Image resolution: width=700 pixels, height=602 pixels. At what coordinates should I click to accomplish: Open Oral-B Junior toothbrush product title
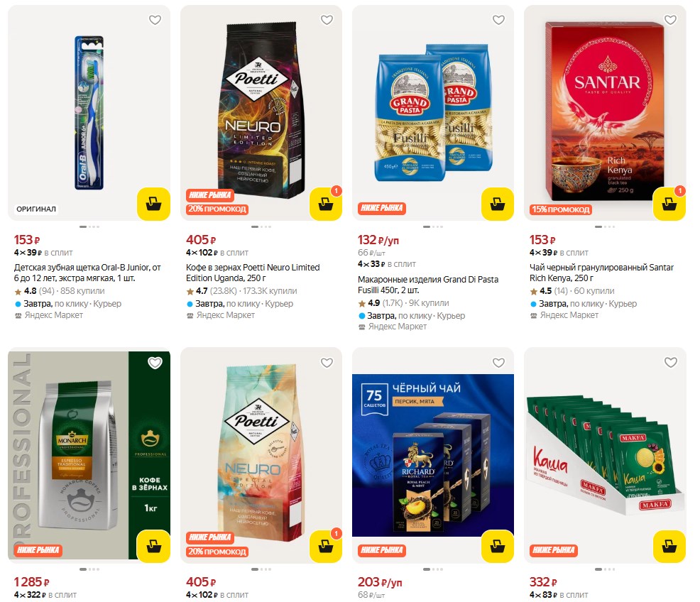[87, 273]
